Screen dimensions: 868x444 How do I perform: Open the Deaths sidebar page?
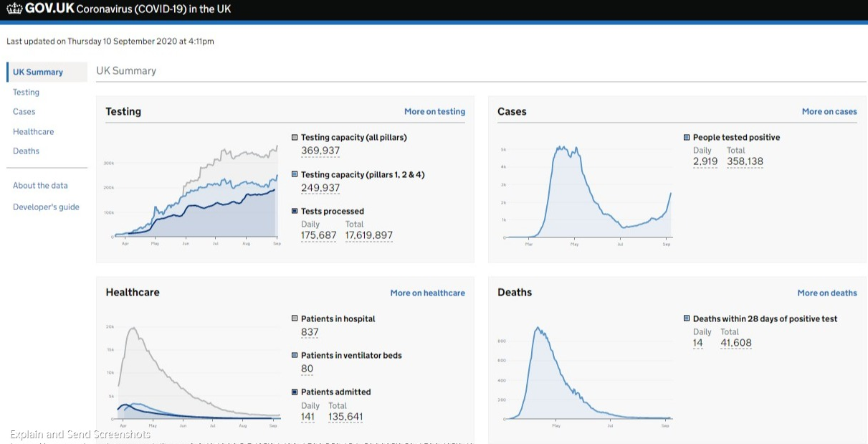(x=26, y=151)
